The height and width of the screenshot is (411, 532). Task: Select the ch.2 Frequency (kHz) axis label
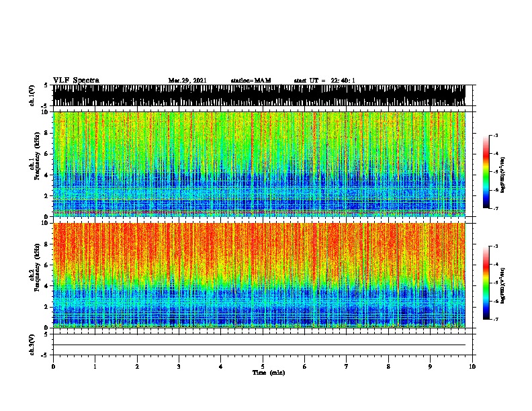click(34, 267)
